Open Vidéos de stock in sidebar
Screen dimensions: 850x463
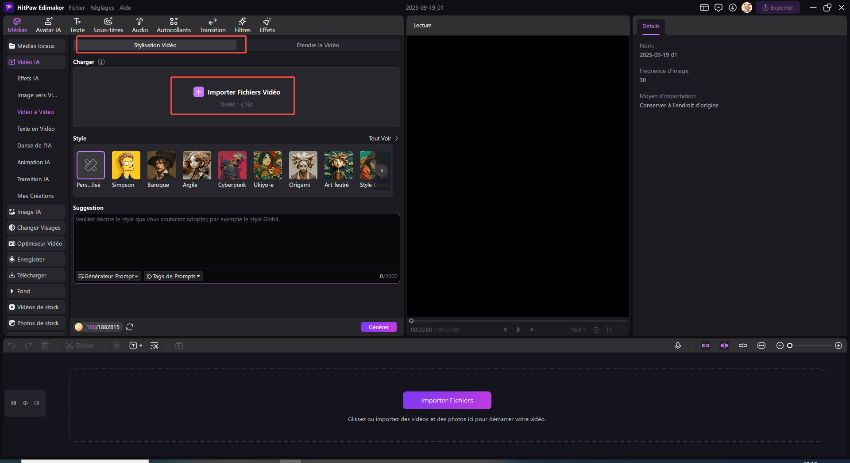(x=35, y=307)
